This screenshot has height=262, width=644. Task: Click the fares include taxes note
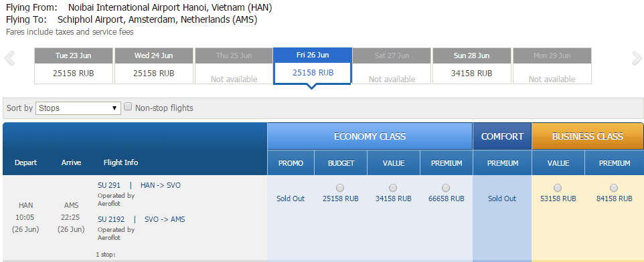point(70,31)
